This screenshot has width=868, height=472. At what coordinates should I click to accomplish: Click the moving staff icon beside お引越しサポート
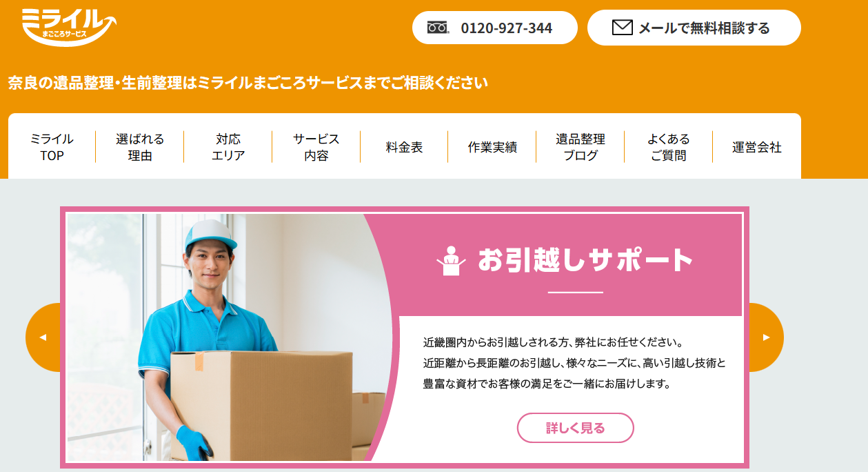coord(452,261)
